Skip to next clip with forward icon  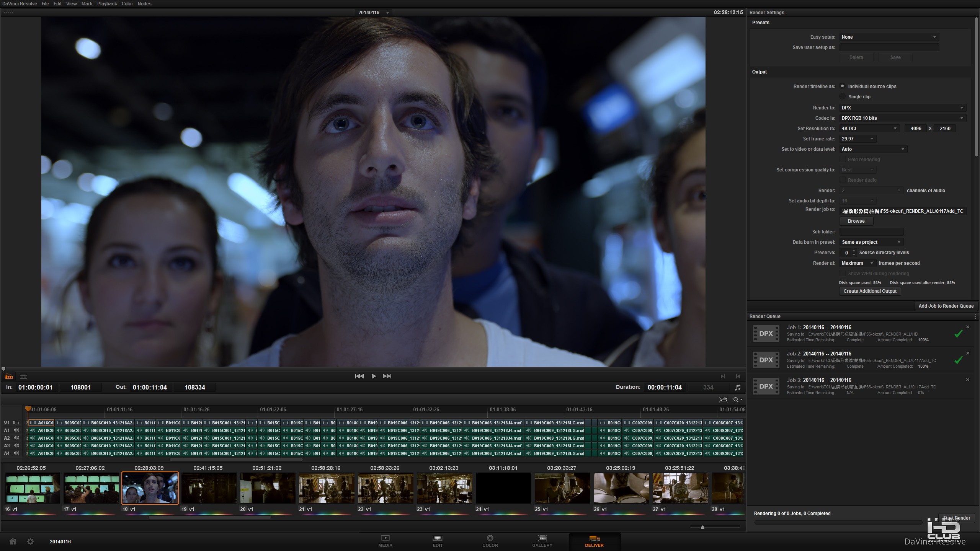coord(387,376)
